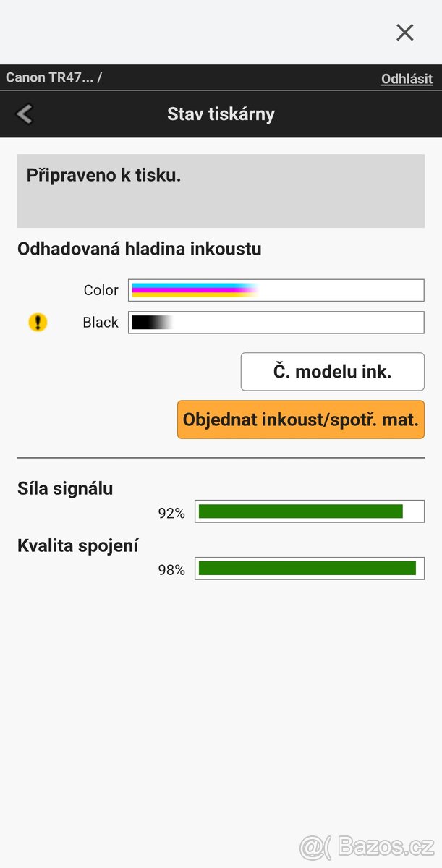Image resolution: width=442 pixels, height=868 pixels.
Task: Click the Připraveno k tisku status box
Action: tap(221, 191)
